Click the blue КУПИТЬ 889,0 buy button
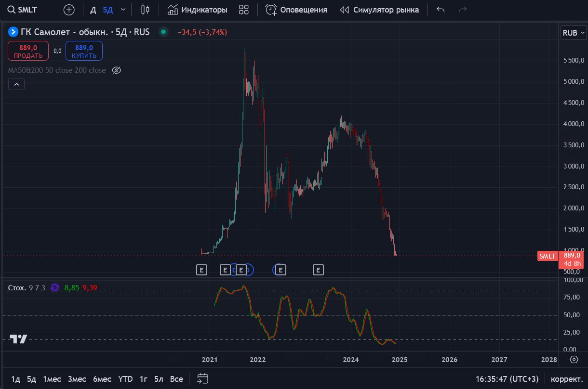Image resolution: width=588 pixels, height=389 pixels. point(84,51)
